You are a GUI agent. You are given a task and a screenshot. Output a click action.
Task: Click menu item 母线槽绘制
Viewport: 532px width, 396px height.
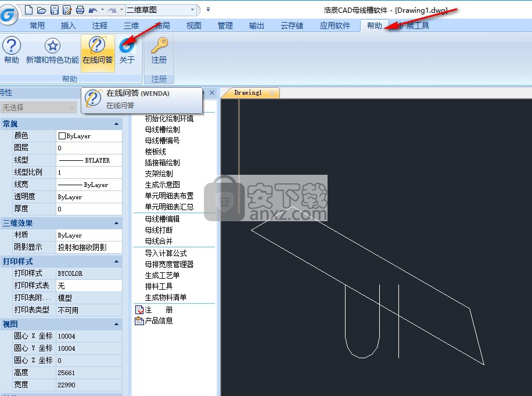(x=162, y=129)
